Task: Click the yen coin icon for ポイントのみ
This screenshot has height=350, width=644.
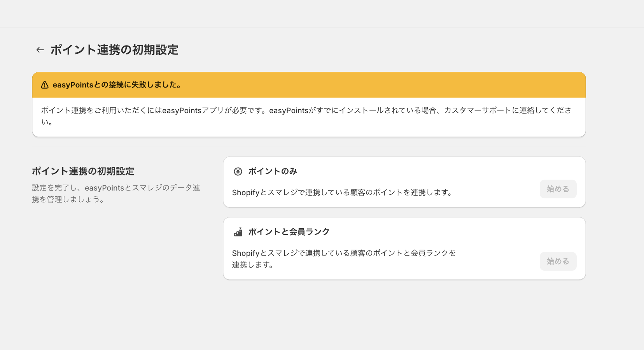Action: pyautogui.click(x=238, y=171)
